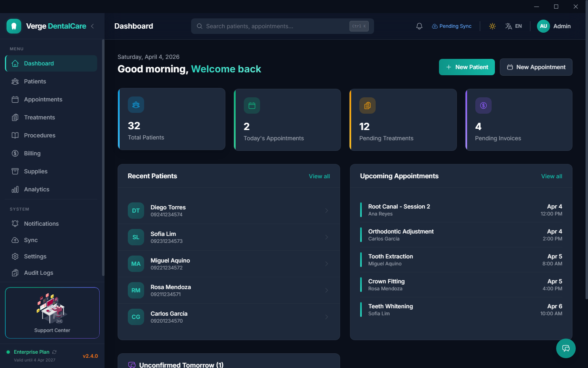This screenshot has width=588, height=368.
Task: Click the Unconfirmed Tomorrow chat icon
Action: 131,365
